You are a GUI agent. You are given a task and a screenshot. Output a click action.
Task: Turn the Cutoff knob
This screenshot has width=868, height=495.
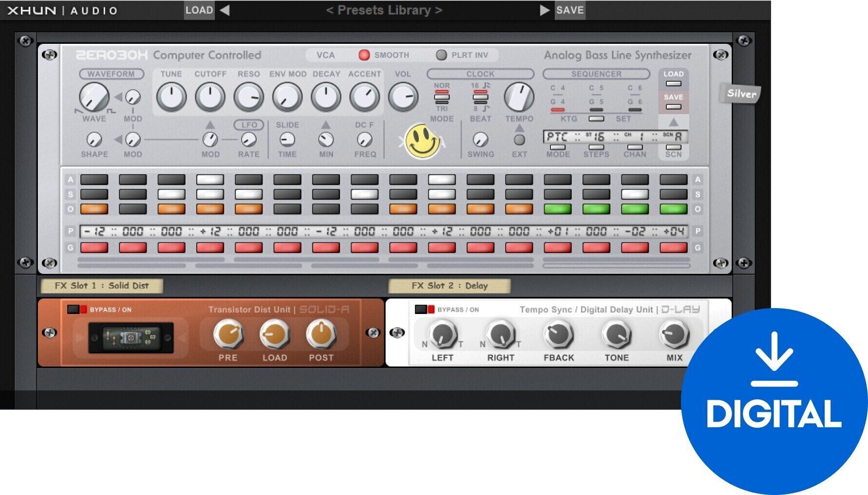point(209,96)
